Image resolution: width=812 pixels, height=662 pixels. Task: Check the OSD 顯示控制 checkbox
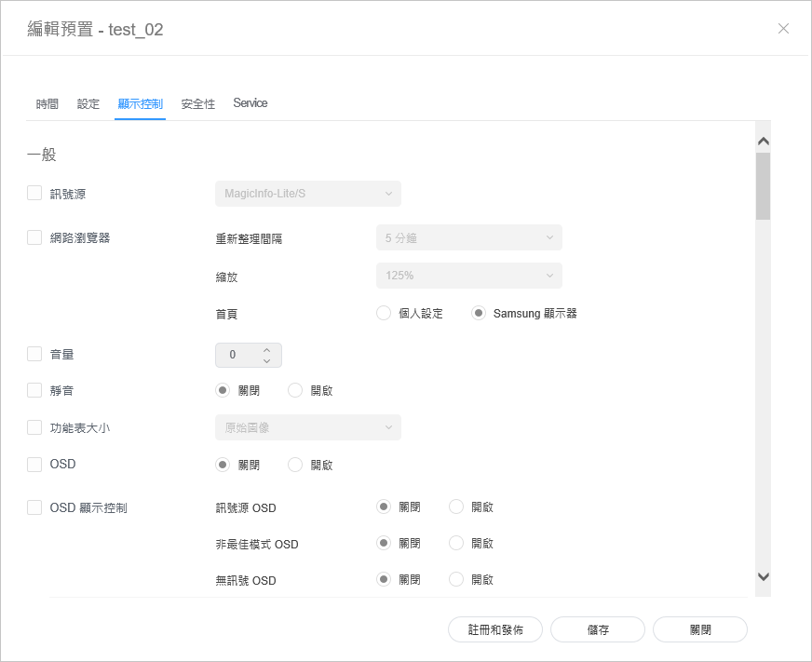[34, 507]
